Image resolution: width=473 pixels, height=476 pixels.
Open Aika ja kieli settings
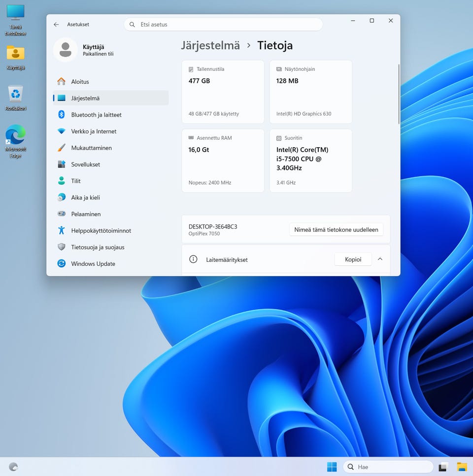[x=85, y=197]
